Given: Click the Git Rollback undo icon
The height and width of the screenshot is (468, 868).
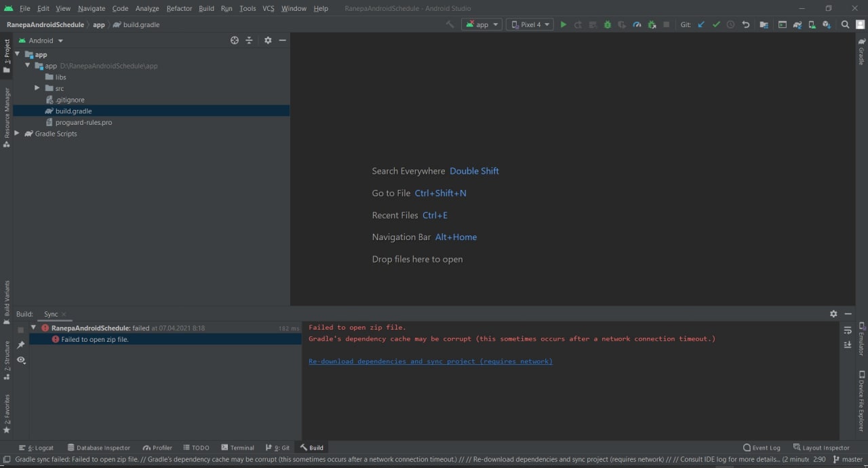Looking at the screenshot, I should (746, 24).
